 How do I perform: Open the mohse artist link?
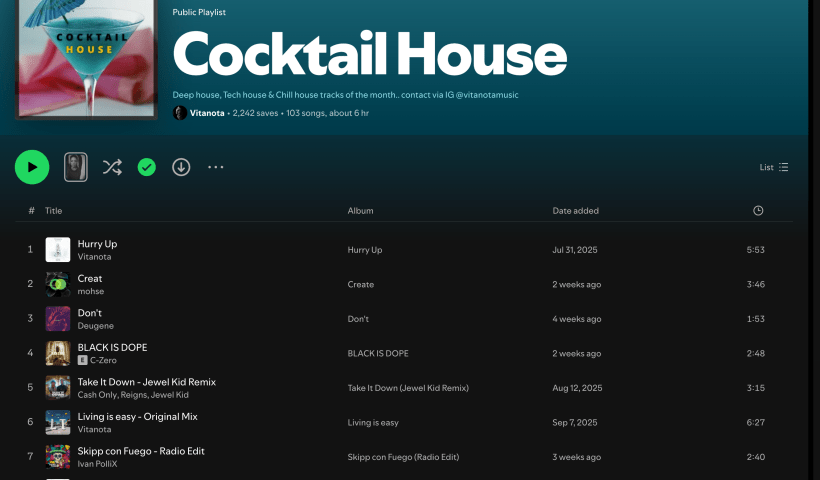coord(91,291)
